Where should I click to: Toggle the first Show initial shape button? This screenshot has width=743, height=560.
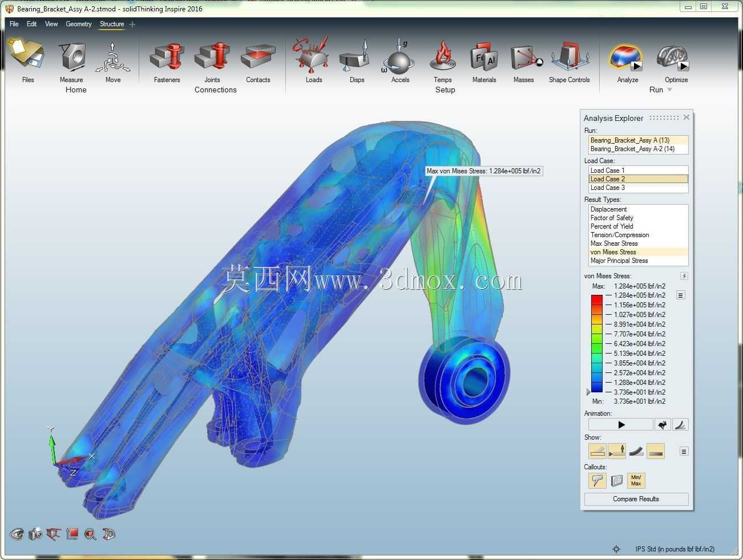point(597,451)
